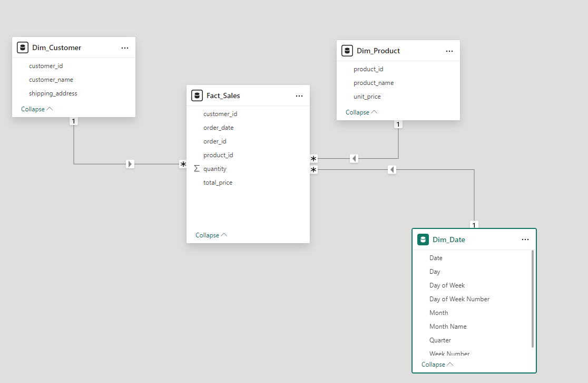Viewport: 588px width, 383px height.
Task: Click the relationship line between Dim_Customer and Fact_Sales
Action: (x=130, y=164)
